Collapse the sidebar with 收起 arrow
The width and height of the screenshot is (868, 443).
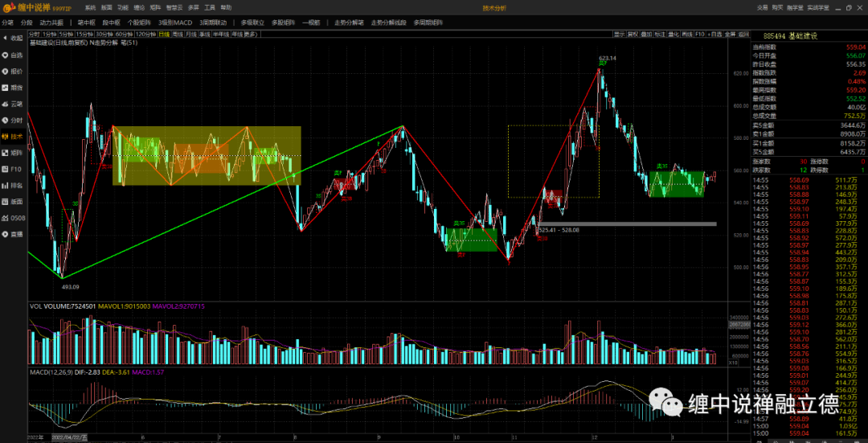coord(13,39)
